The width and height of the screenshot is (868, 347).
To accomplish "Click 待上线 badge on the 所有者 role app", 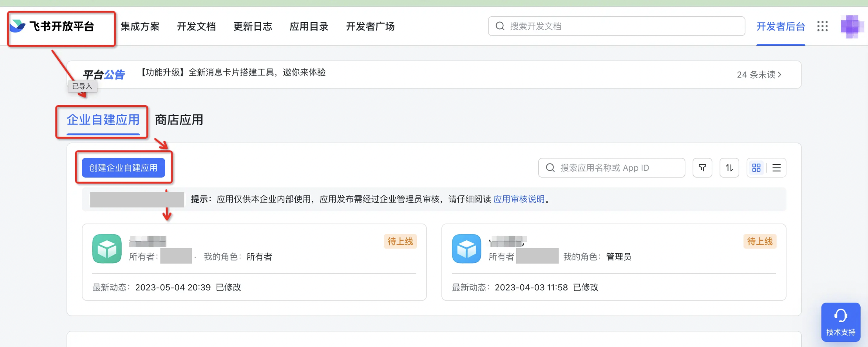I will tap(400, 241).
